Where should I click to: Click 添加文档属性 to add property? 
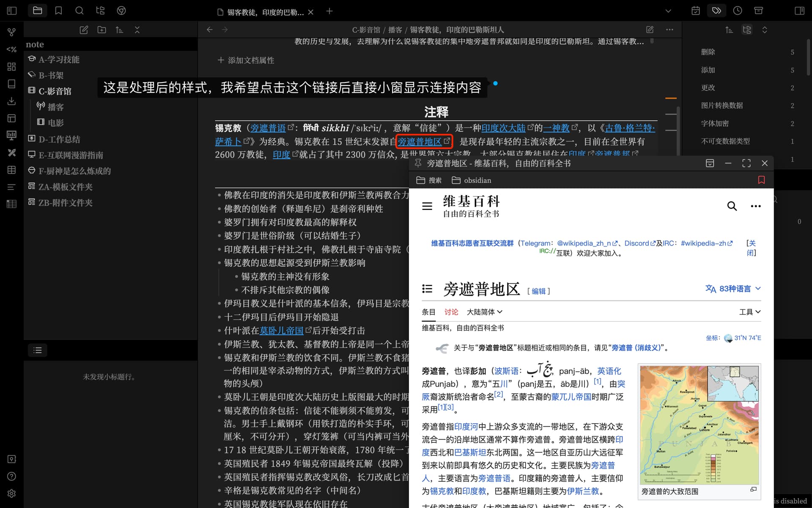tap(246, 60)
